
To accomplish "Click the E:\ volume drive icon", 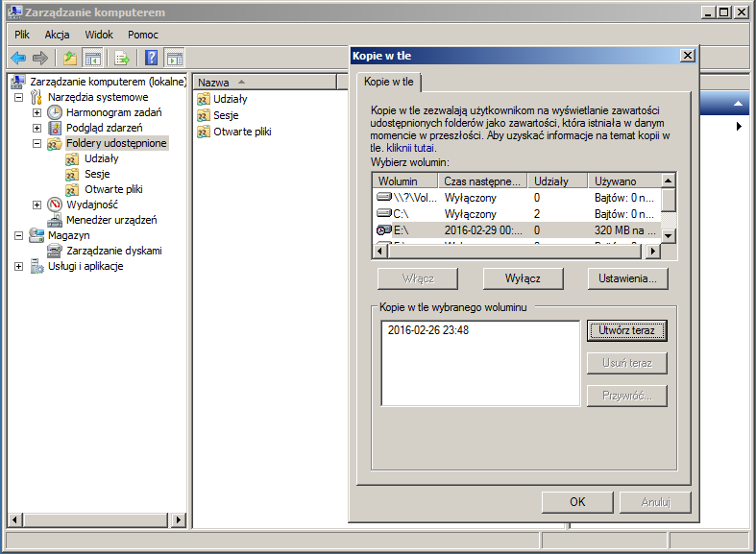I will click(384, 229).
